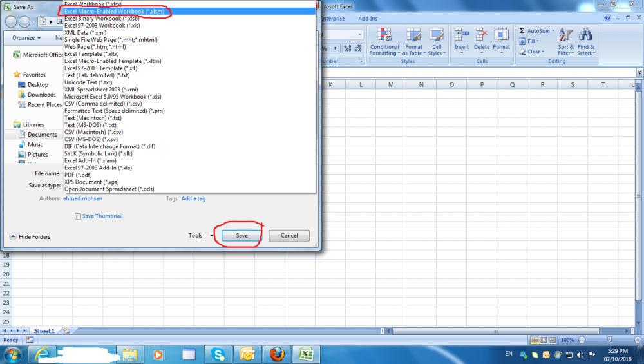Open the number format combo box arrow
Viewport: 644px width, 364px height.
click(359, 34)
